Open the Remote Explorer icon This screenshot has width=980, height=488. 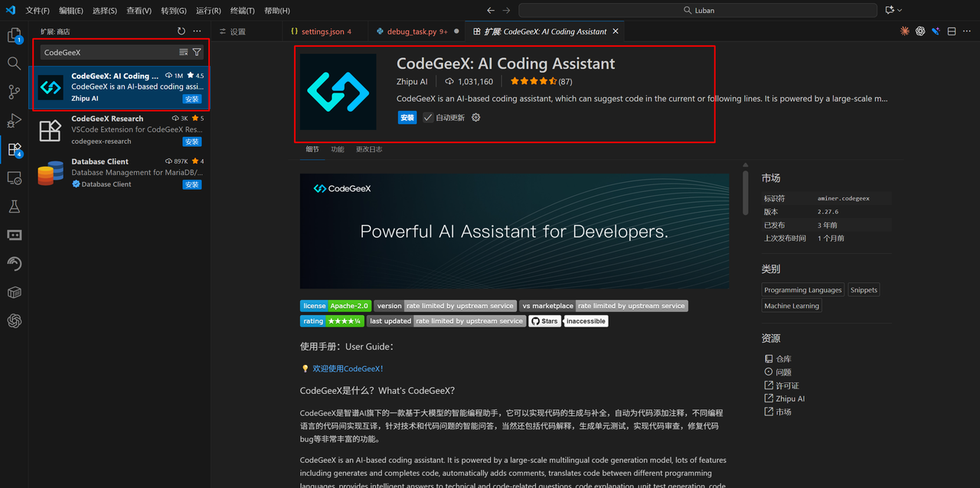(x=13, y=177)
